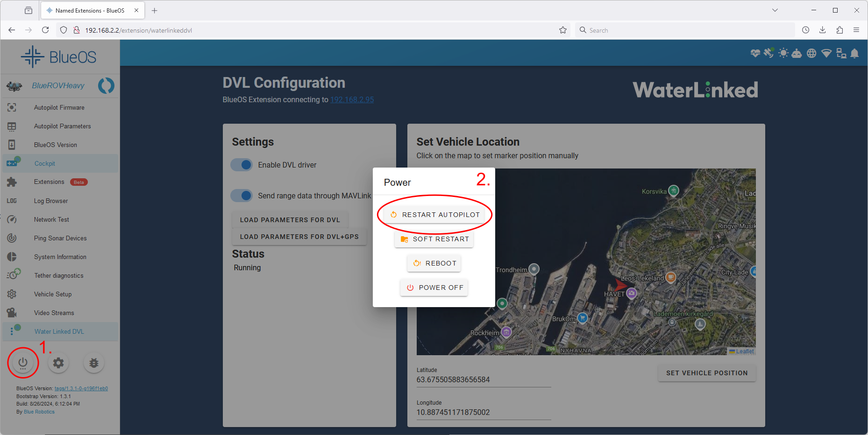Toggle Send range data through MAVLink switch
This screenshot has height=435, width=868.
tap(242, 196)
